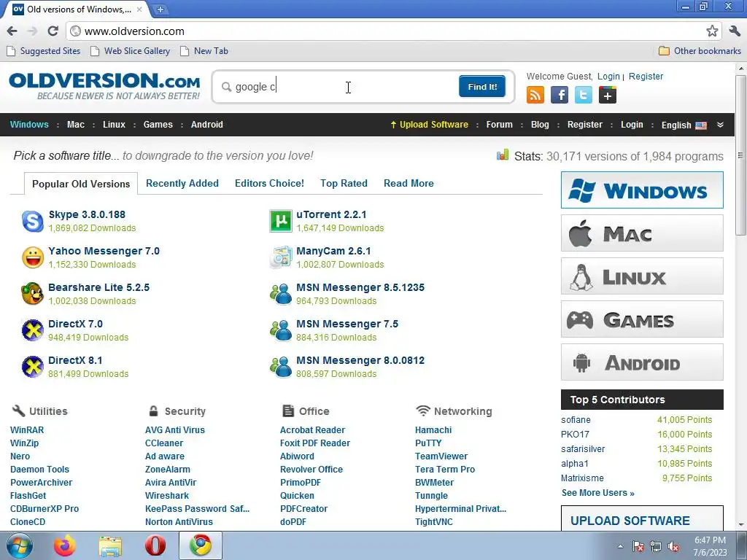Click the large Windows platform button
The width and height of the screenshot is (747, 560).
[642, 190]
